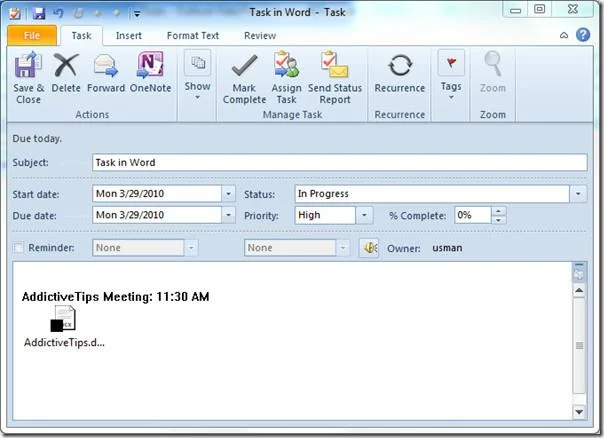The image size is (604, 438).
Task: Open the AddictiveTips.docx attachment icon
Action: tap(64, 319)
